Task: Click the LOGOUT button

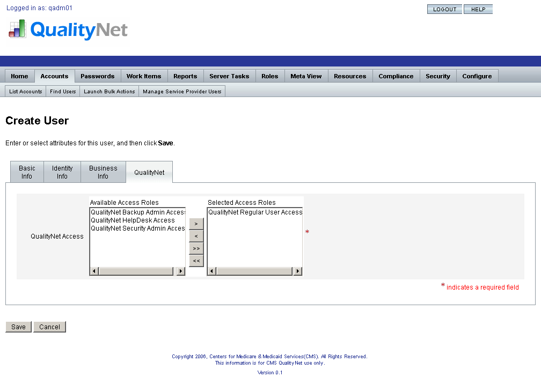Action: [x=445, y=9]
